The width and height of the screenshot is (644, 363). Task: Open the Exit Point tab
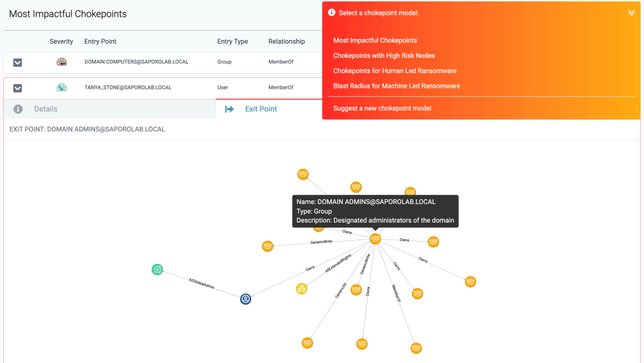[261, 109]
